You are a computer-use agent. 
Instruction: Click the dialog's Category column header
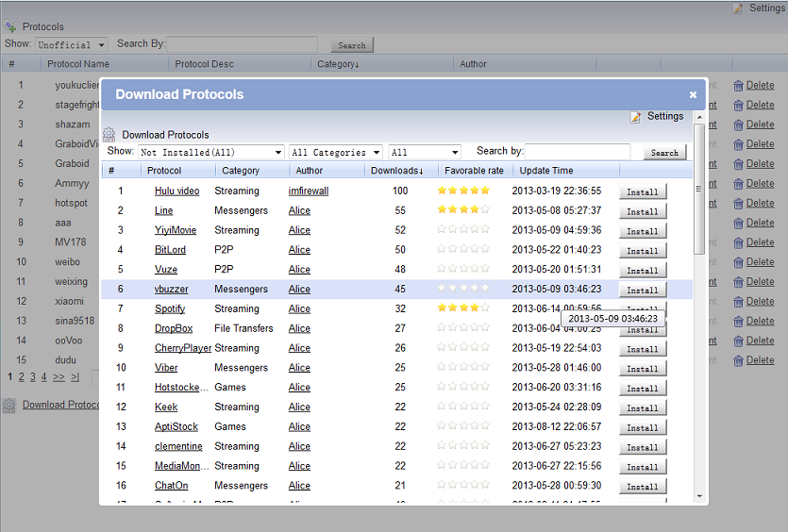(241, 171)
